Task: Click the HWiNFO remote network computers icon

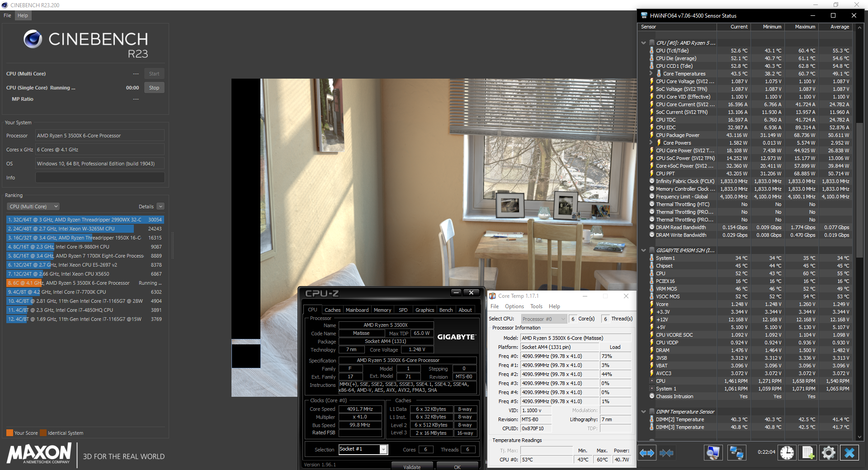Action: click(736, 452)
